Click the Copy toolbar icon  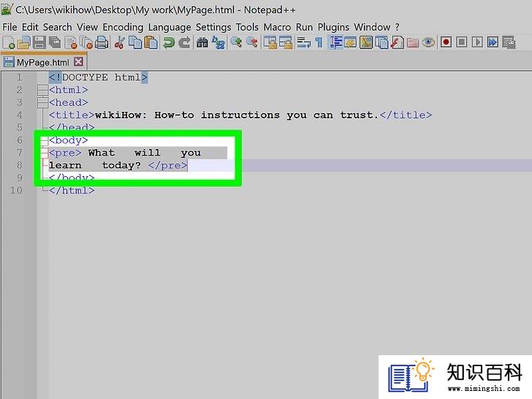[136, 42]
